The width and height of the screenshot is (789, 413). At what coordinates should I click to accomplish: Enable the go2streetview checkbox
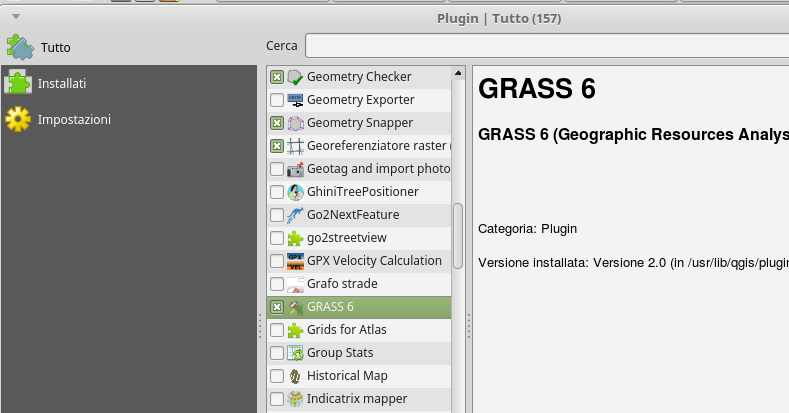pos(277,238)
